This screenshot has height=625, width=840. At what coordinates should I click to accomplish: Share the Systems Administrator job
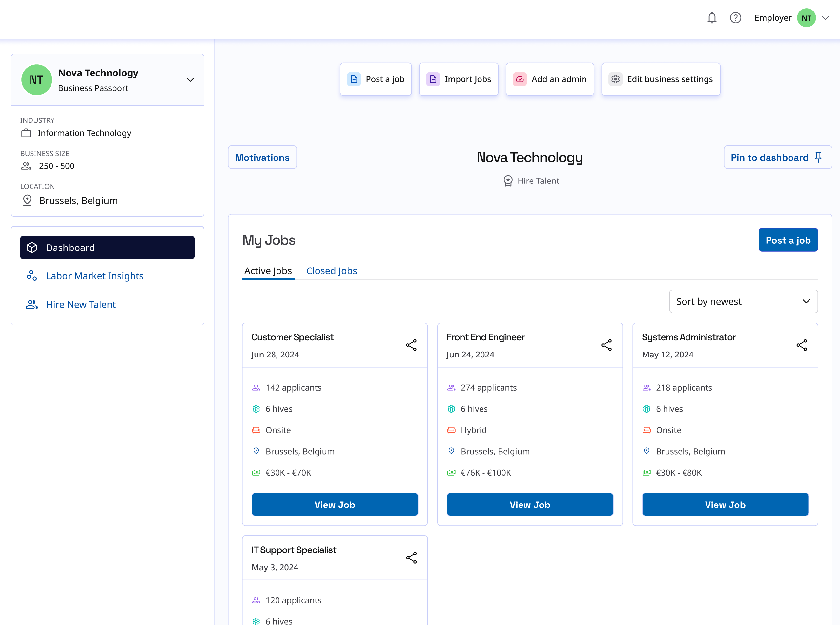[801, 345]
